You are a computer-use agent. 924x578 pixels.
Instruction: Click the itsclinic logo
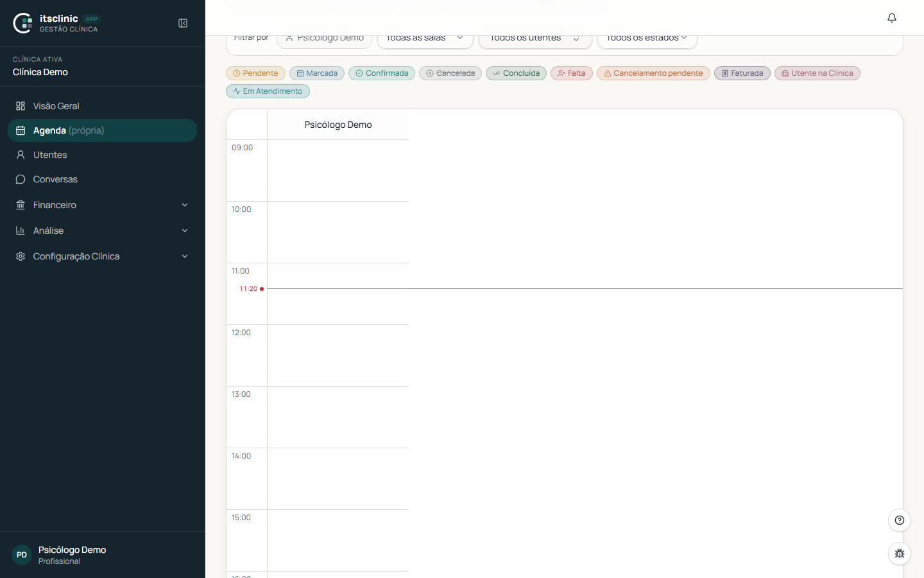[56, 23]
